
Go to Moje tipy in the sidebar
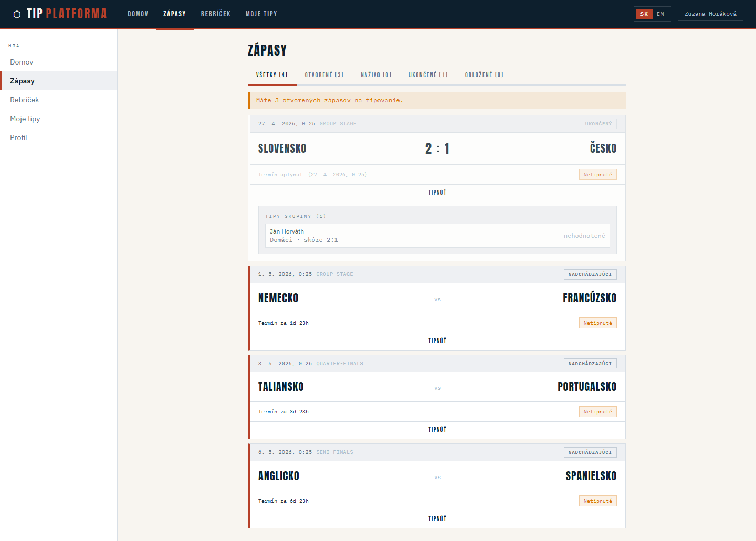pyautogui.click(x=25, y=119)
